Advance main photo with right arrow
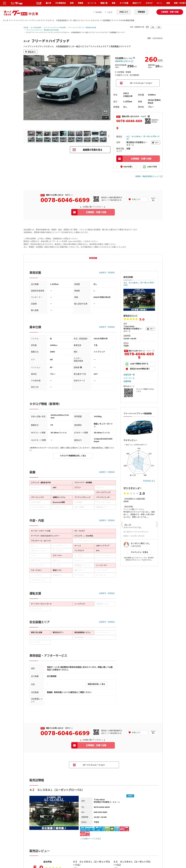This screenshot has height=868, width=186. tap(107, 88)
